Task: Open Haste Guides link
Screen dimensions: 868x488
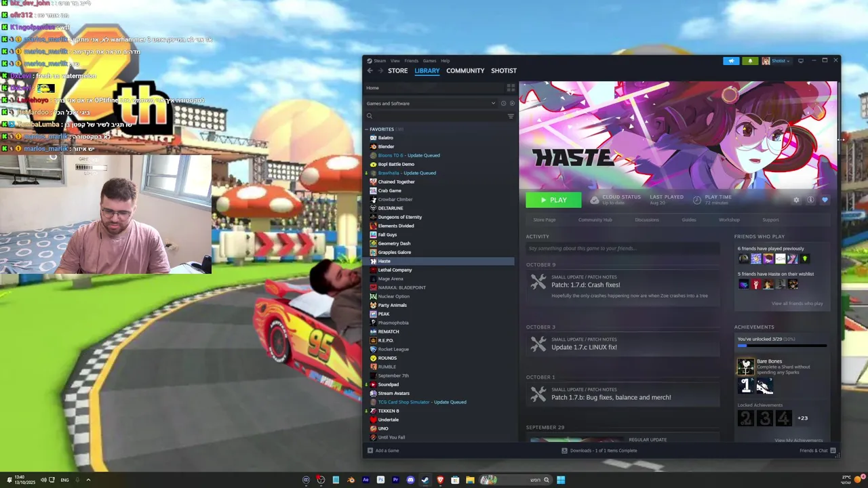Action: coord(689,220)
